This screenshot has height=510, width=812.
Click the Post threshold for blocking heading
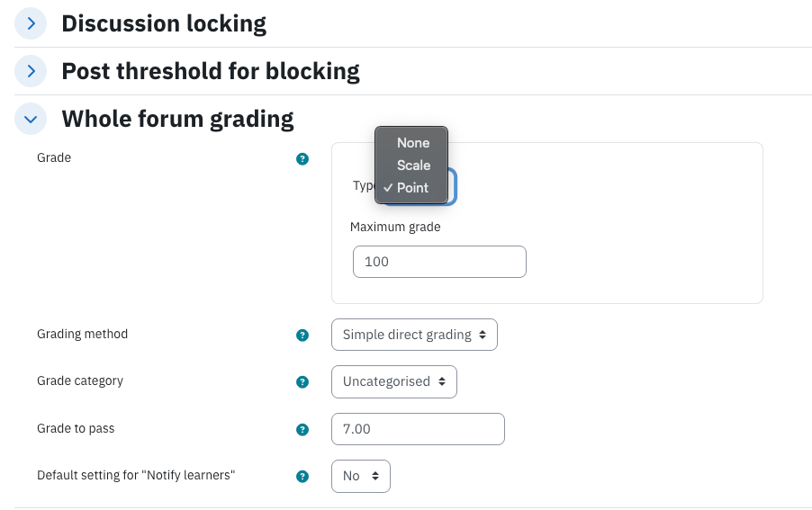point(211,71)
